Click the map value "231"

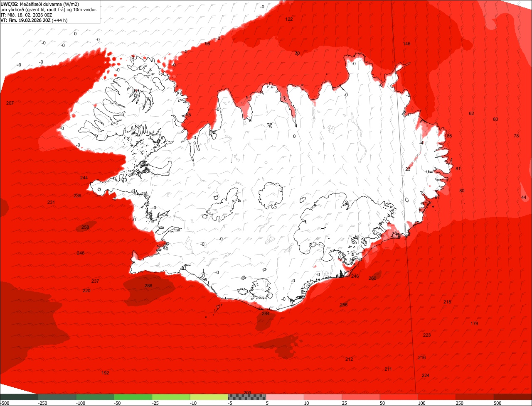[x=51, y=202]
